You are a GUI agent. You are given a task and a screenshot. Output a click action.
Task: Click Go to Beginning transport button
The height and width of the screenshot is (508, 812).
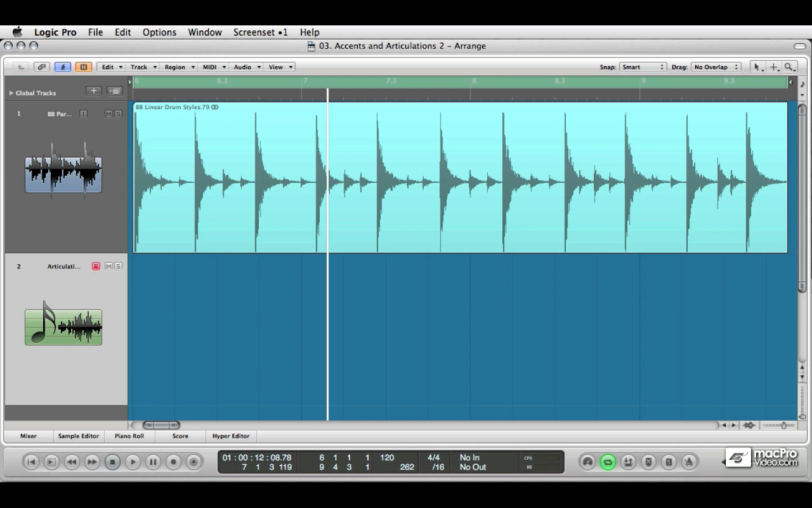pos(31,462)
